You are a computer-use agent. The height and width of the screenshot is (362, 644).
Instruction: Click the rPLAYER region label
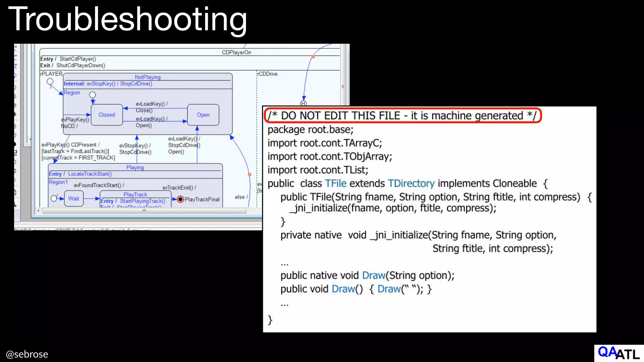click(x=52, y=74)
